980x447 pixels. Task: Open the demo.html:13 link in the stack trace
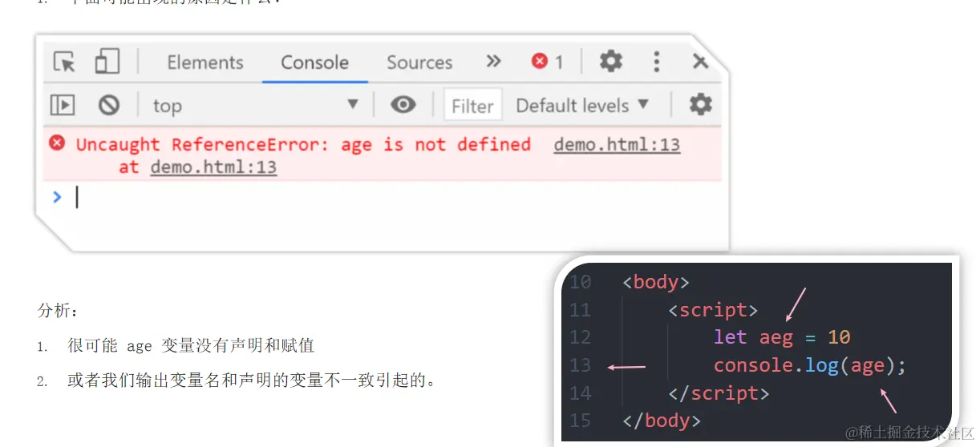213,167
